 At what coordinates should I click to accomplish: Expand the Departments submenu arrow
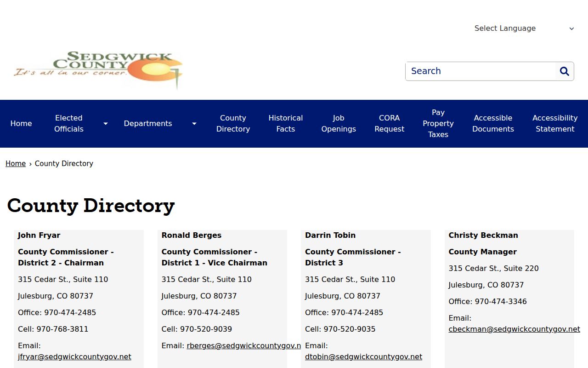194,124
